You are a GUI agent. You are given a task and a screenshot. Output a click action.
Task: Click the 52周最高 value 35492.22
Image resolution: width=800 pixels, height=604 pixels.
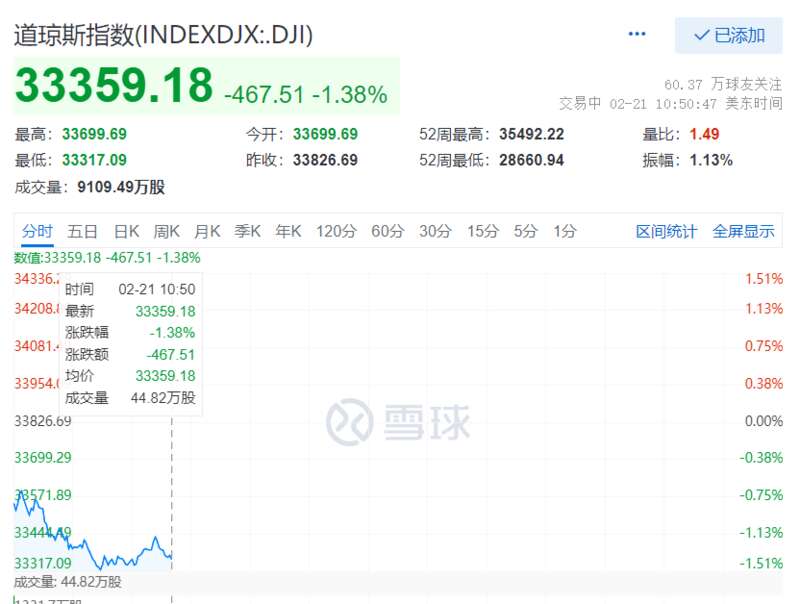click(x=532, y=134)
